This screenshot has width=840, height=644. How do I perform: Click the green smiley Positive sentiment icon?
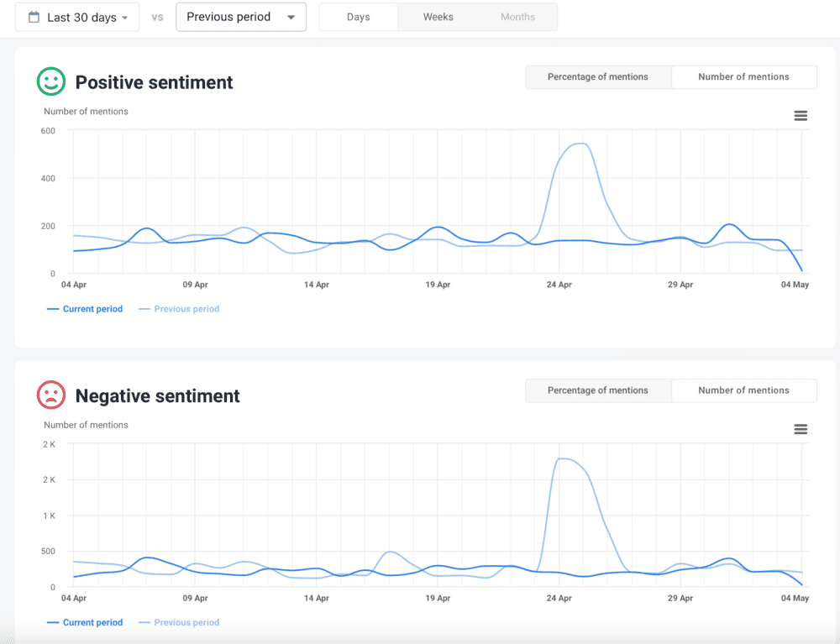click(51, 81)
